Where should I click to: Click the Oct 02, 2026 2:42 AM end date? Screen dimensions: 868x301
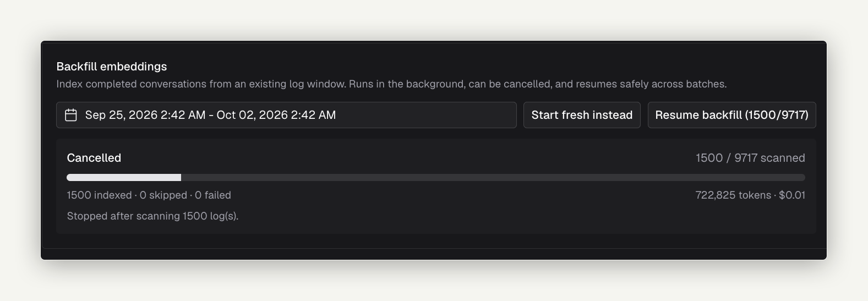pyautogui.click(x=276, y=115)
